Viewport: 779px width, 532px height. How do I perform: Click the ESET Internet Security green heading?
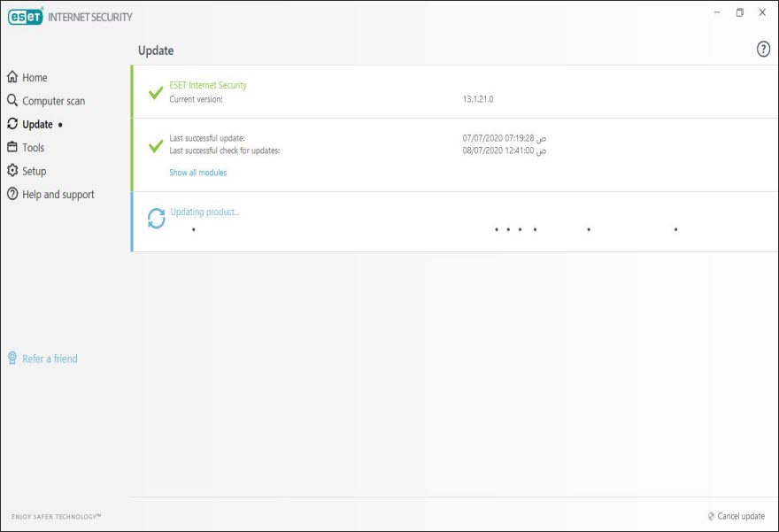coord(208,85)
